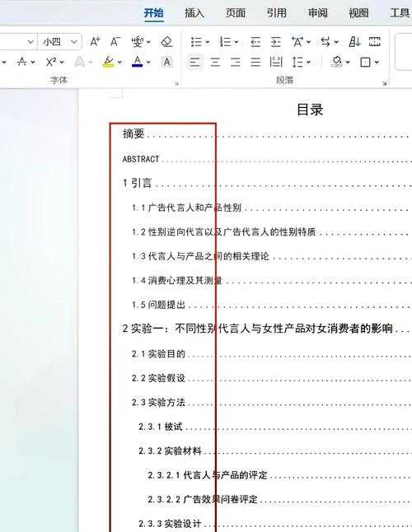Image resolution: width=412 pixels, height=532 pixels.
Task: Open font color dropdown arrow
Action: tap(148, 62)
